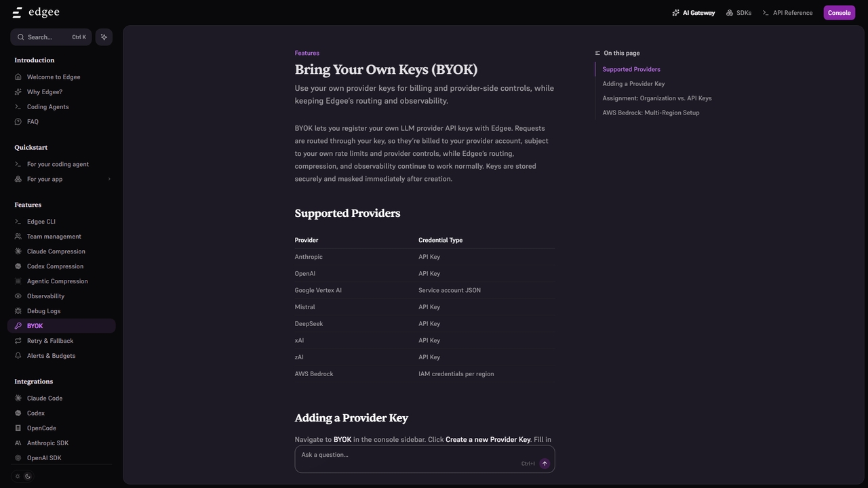Click the AI Gateway sparkle icon

676,13
